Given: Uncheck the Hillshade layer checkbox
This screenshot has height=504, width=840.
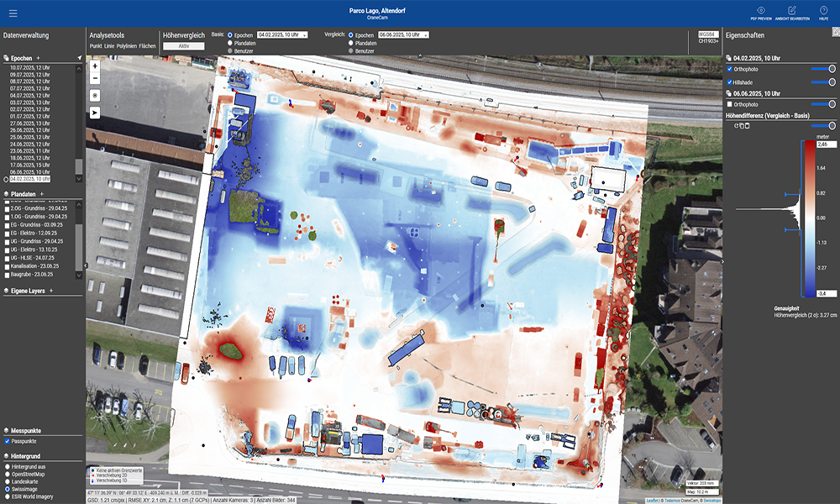Looking at the screenshot, I should coord(729,82).
